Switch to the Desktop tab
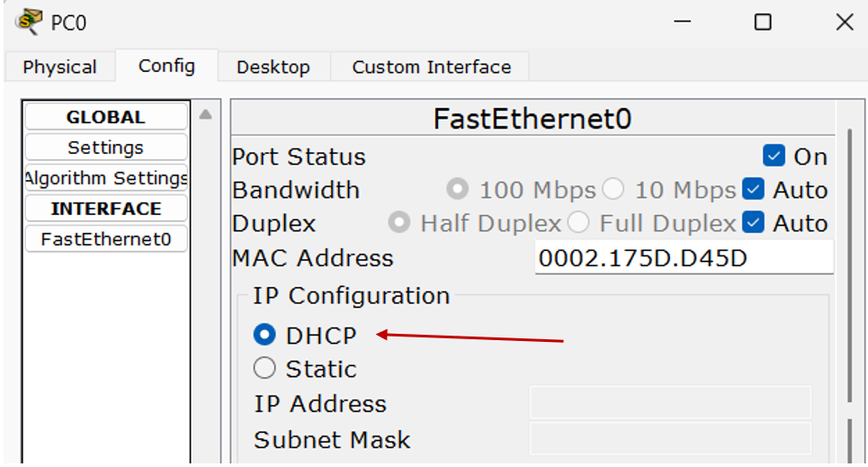The width and height of the screenshot is (868, 467). (273, 67)
